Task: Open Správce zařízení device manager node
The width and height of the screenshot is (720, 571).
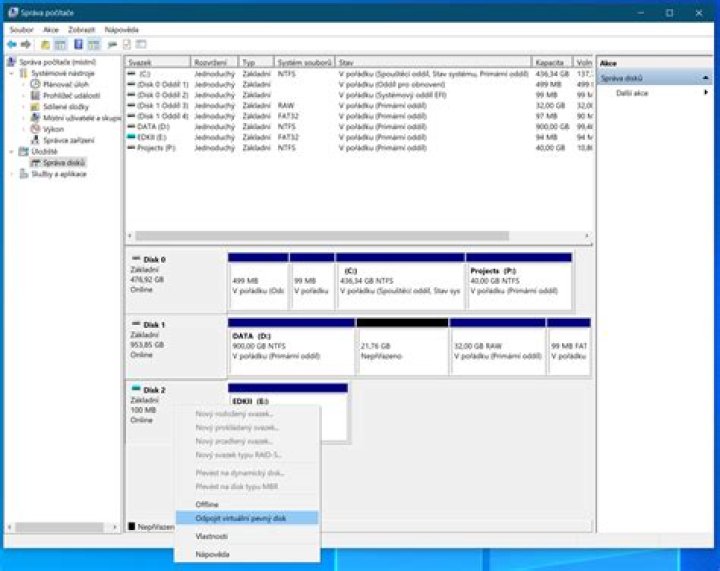Action: pyautogui.click(x=68, y=140)
